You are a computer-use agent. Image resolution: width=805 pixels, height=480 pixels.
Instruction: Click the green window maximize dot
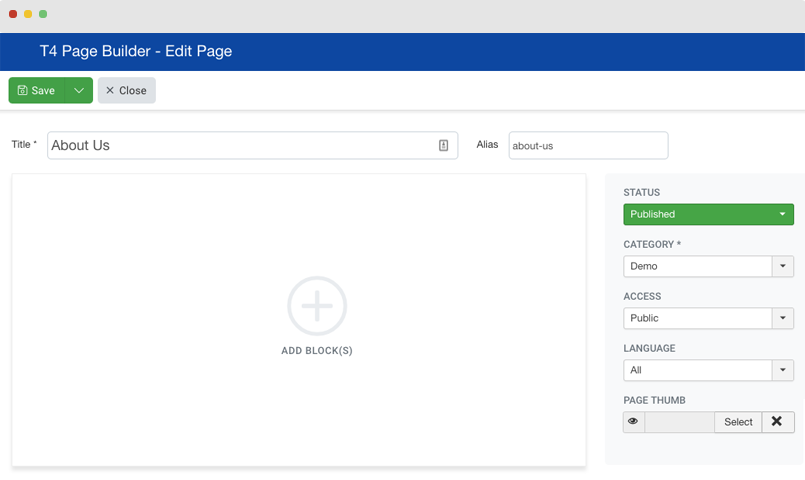(x=43, y=14)
